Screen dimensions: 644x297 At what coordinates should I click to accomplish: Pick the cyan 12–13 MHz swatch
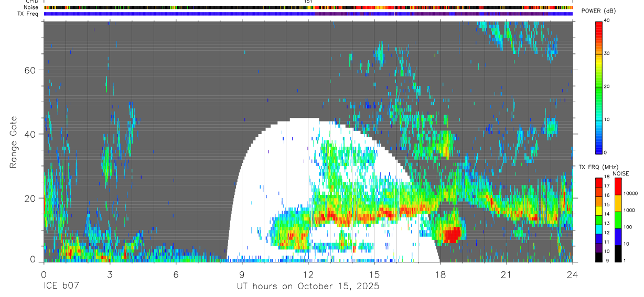point(599,229)
